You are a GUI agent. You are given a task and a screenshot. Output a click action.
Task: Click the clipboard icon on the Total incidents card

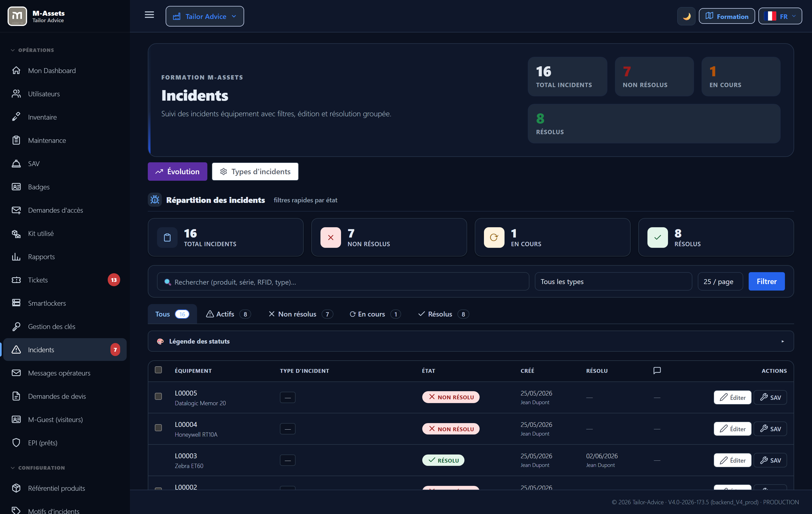(x=167, y=237)
